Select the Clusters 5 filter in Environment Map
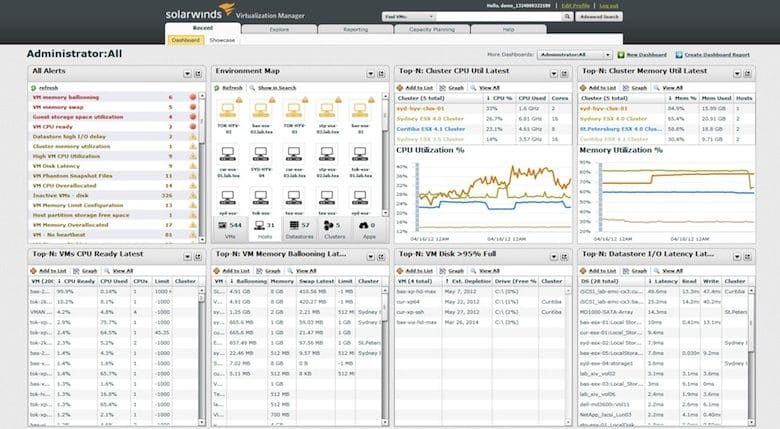 (334, 229)
